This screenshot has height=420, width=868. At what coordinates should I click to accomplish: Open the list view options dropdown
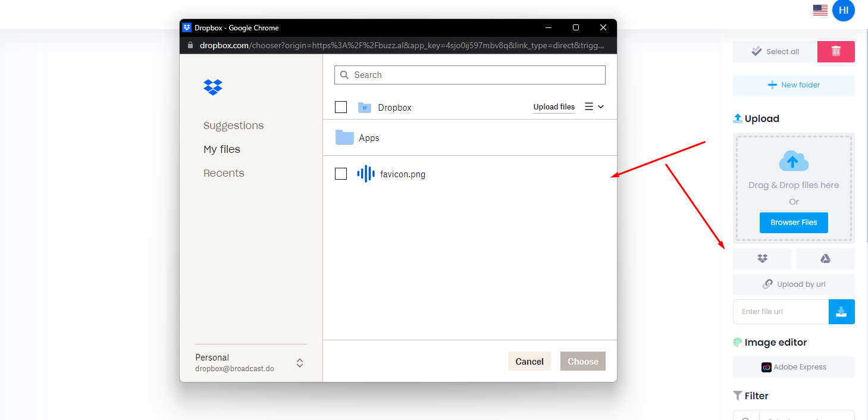click(x=594, y=106)
